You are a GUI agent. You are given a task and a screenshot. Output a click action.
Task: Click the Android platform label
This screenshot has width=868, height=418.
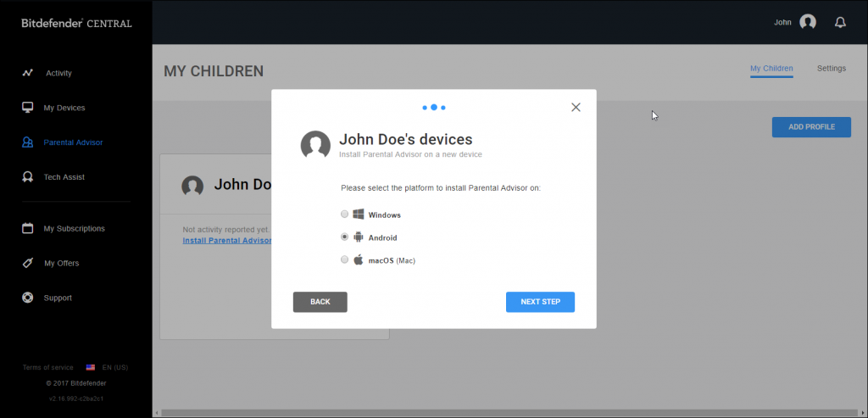pyautogui.click(x=383, y=238)
